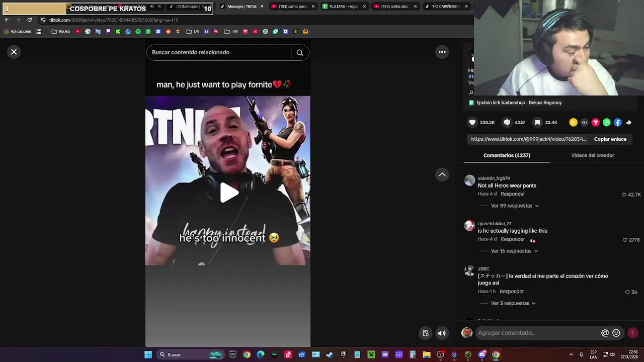
Task: Expand Ver 89 respuestas
Action: [515, 206]
